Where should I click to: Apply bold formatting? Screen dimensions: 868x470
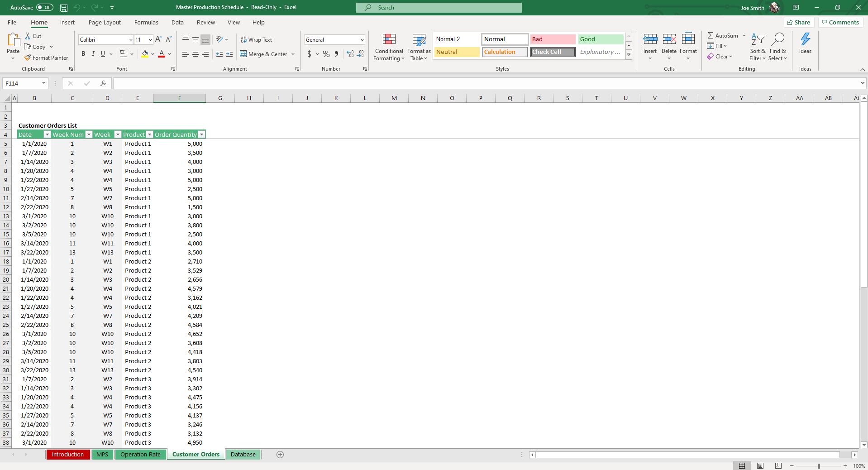click(x=83, y=54)
